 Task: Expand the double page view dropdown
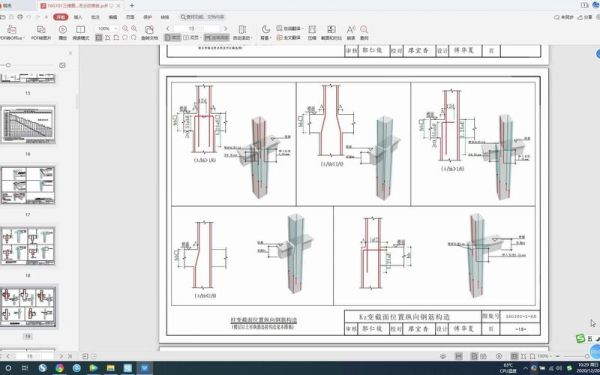point(199,38)
